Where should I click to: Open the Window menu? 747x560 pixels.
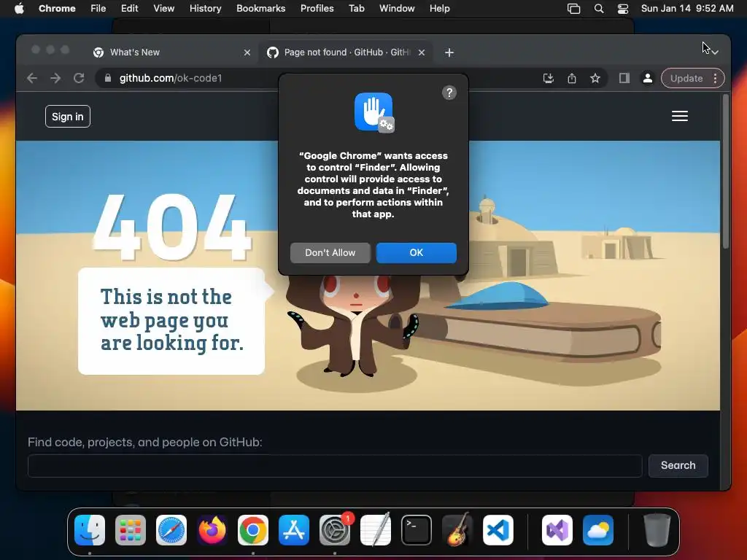pyautogui.click(x=397, y=8)
